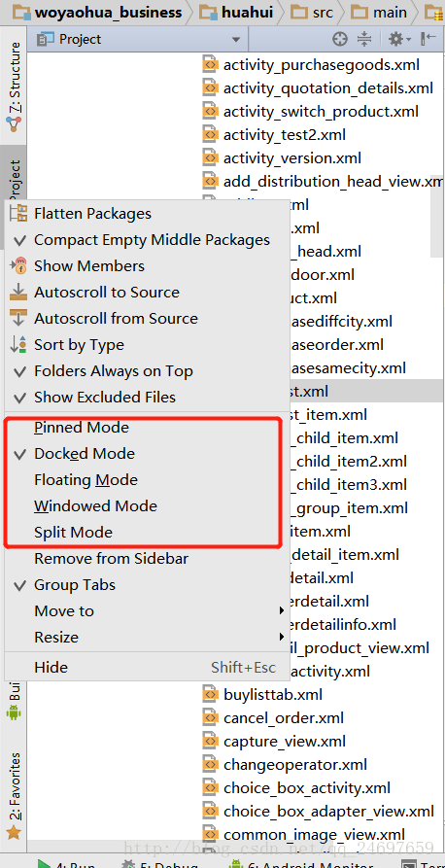Open the Project view dropdown
This screenshot has height=868, width=445.
click(x=138, y=39)
